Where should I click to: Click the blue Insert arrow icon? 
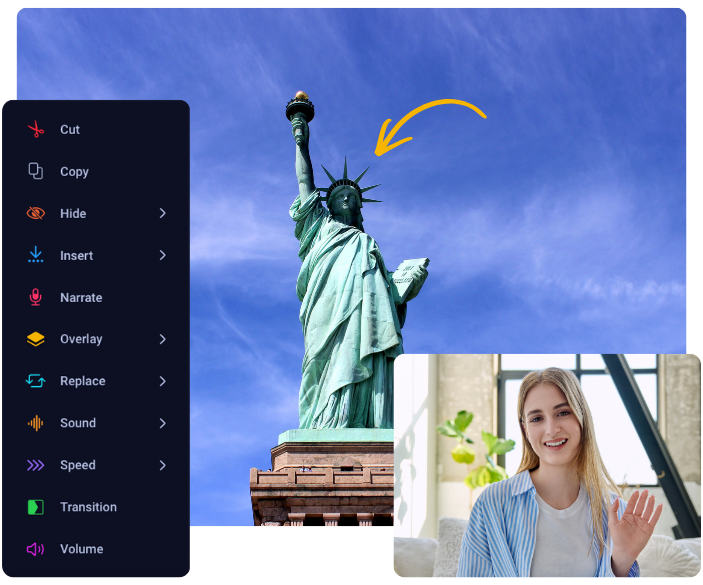pyautogui.click(x=35, y=255)
